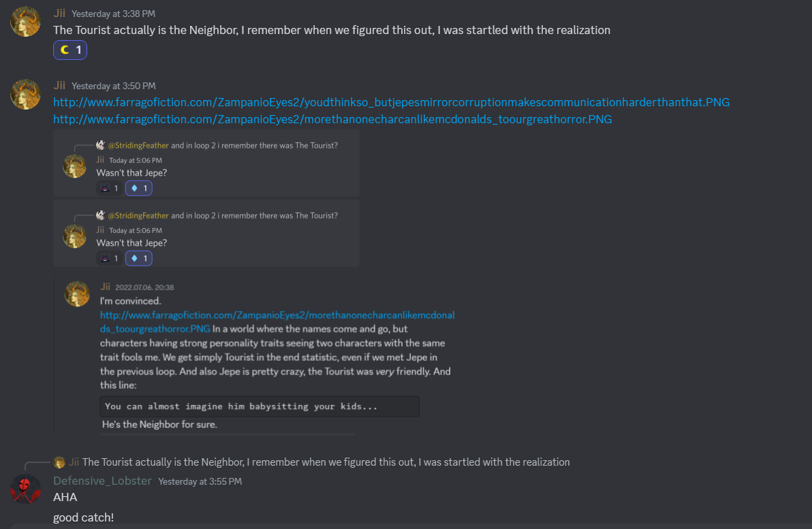Click the 'Yesterday at 3:55 PM' timestamp

pos(200,482)
